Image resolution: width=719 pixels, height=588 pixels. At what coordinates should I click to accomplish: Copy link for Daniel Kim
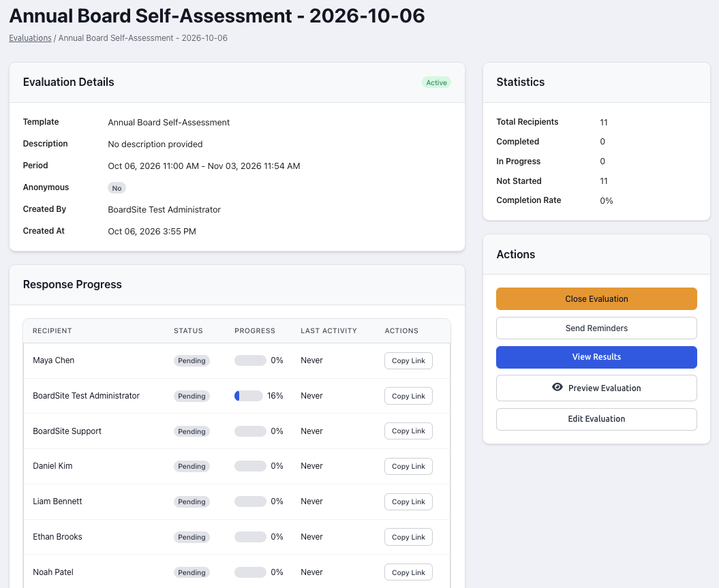tap(408, 466)
